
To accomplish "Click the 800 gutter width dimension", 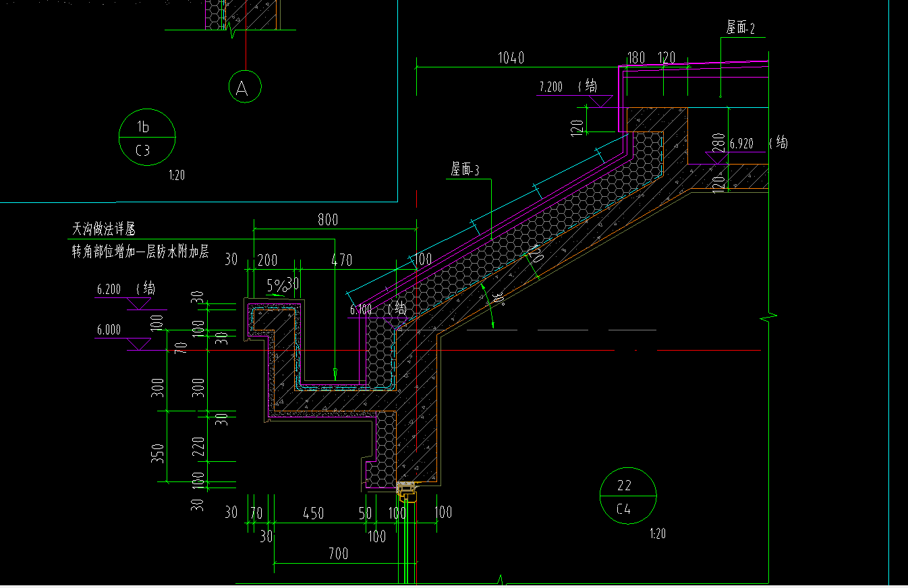I will (x=327, y=219).
